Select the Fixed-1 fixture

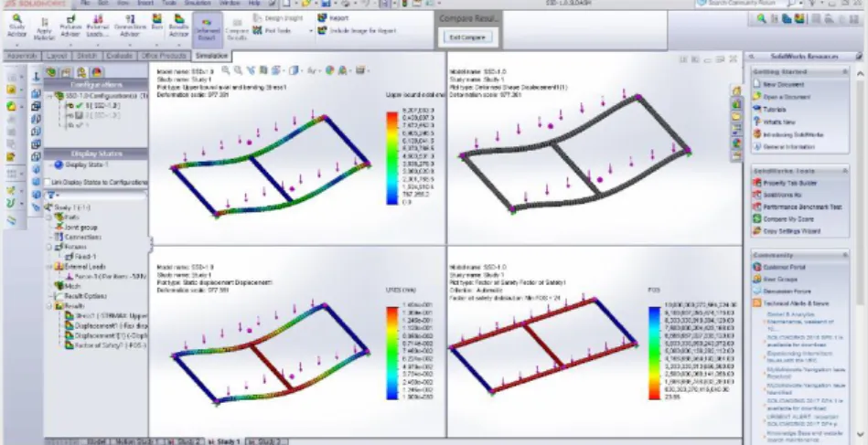pos(81,257)
